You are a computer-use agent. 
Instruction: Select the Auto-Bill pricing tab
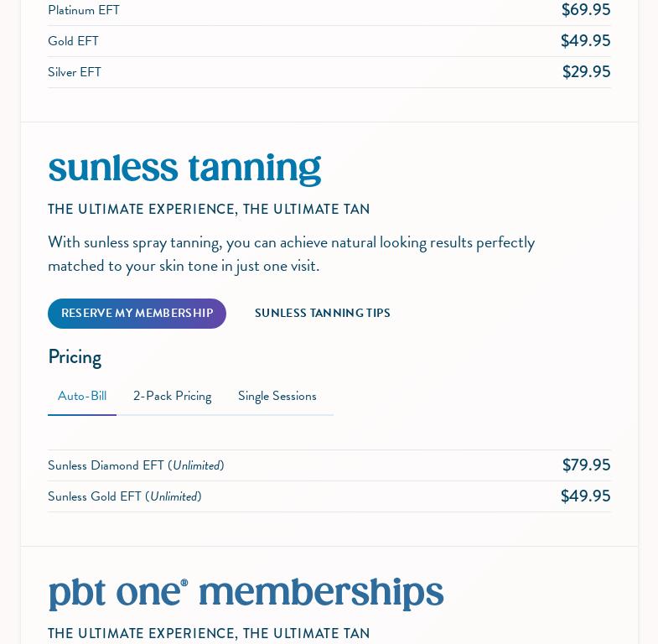(x=82, y=397)
